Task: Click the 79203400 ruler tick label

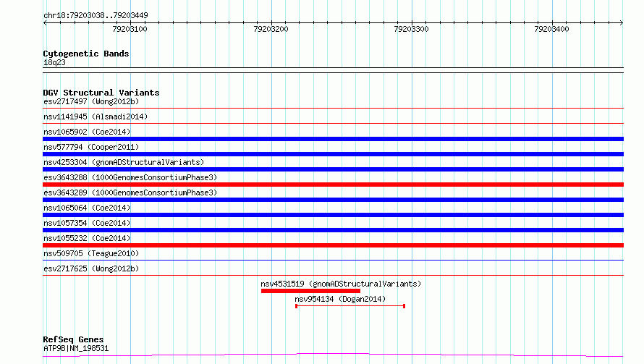Action: click(x=551, y=29)
